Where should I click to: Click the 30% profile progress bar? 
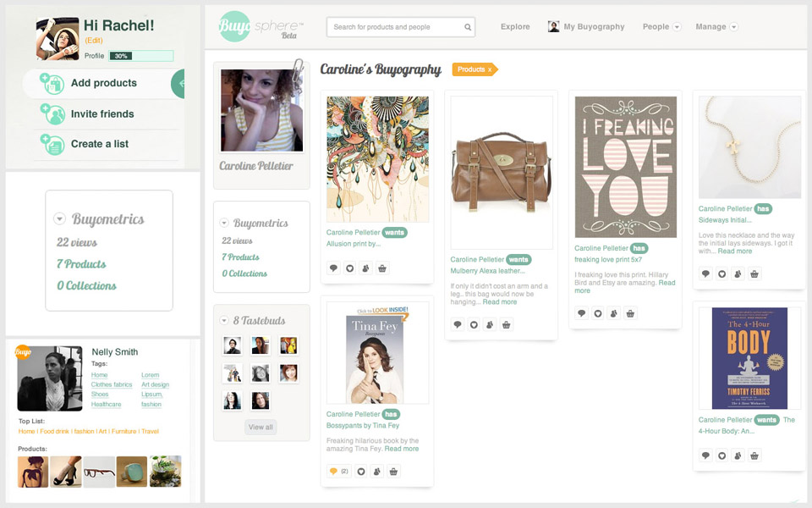coord(140,56)
